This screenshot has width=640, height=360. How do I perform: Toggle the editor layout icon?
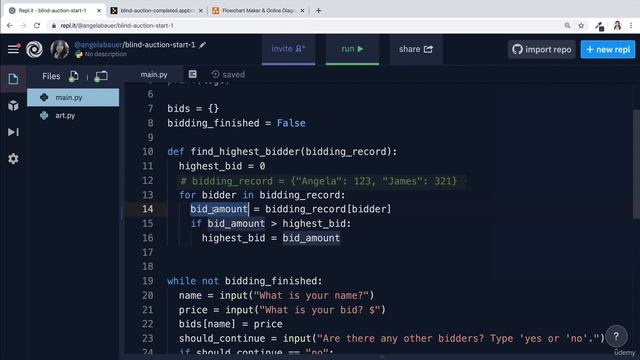pos(193,74)
